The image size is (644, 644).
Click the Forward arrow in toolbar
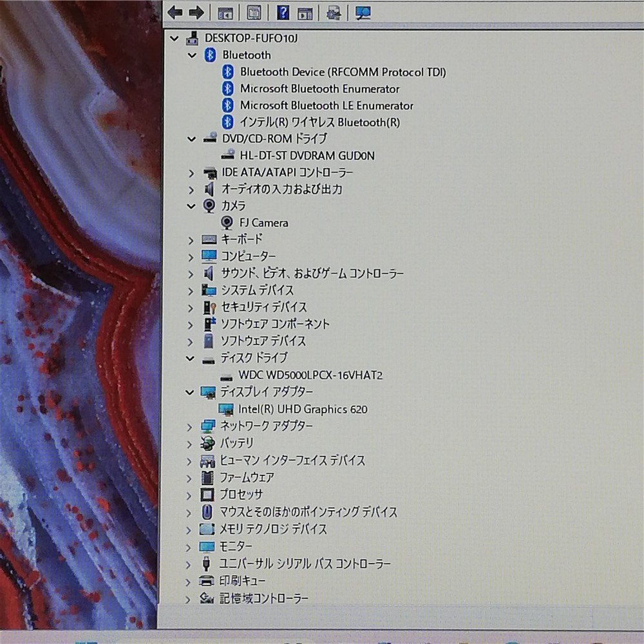pyautogui.click(x=196, y=12)
